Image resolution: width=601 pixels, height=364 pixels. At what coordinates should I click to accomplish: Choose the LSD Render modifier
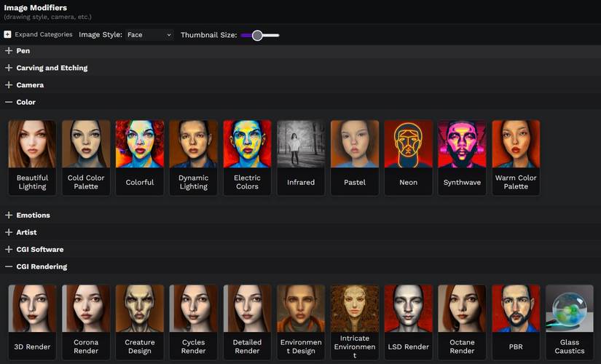408,322
